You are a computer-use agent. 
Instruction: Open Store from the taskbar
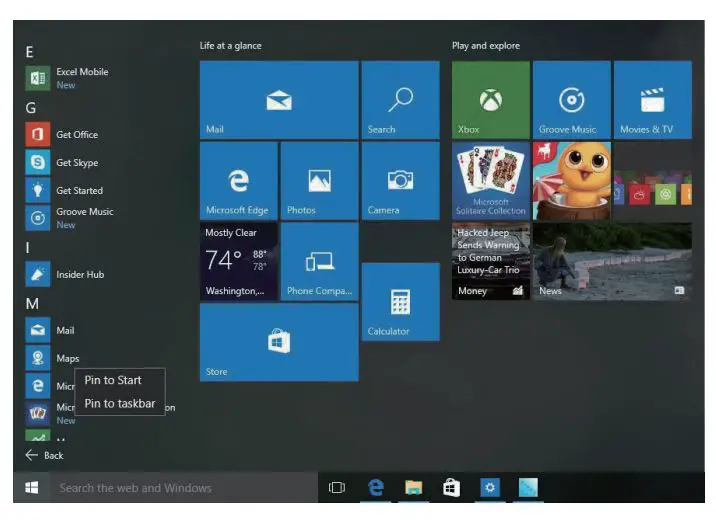[x=451, y=488]
